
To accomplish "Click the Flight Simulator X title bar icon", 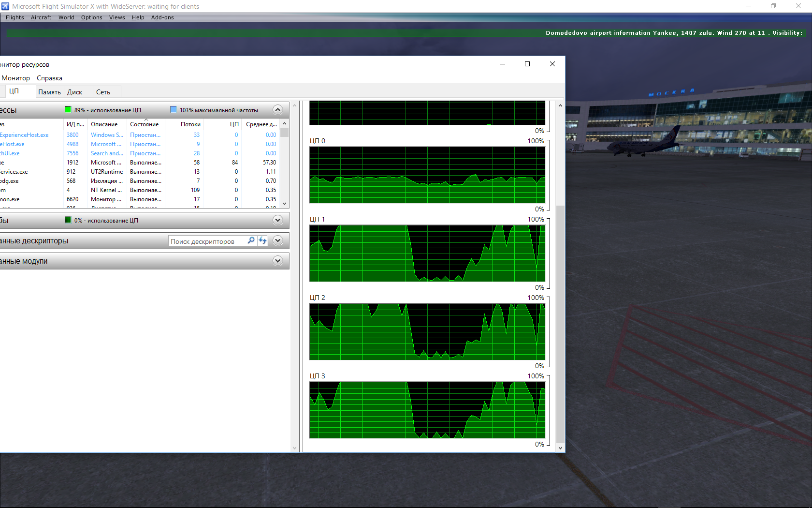I will coord(5,6).
